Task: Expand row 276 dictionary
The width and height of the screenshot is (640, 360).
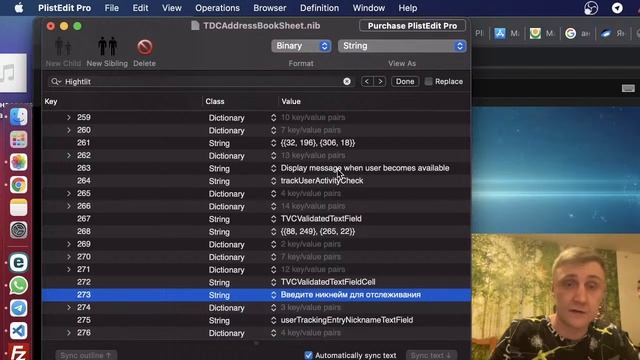Action: click(69, 333)
